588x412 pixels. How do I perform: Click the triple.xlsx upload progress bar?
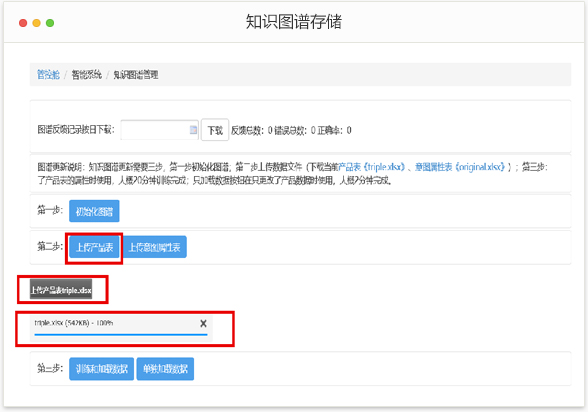coord(121,334)
